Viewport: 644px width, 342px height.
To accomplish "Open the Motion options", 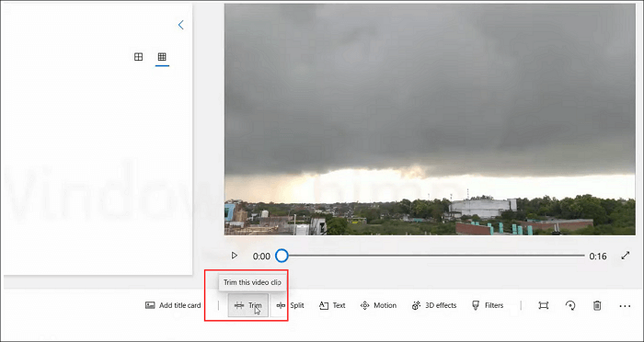I will (x=378, y=305).
